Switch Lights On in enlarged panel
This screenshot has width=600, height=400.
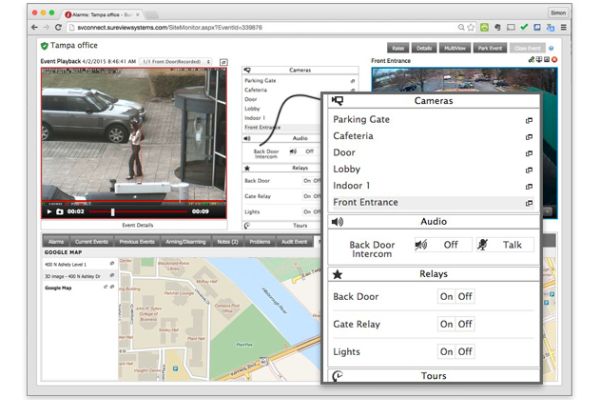point(446,351)
